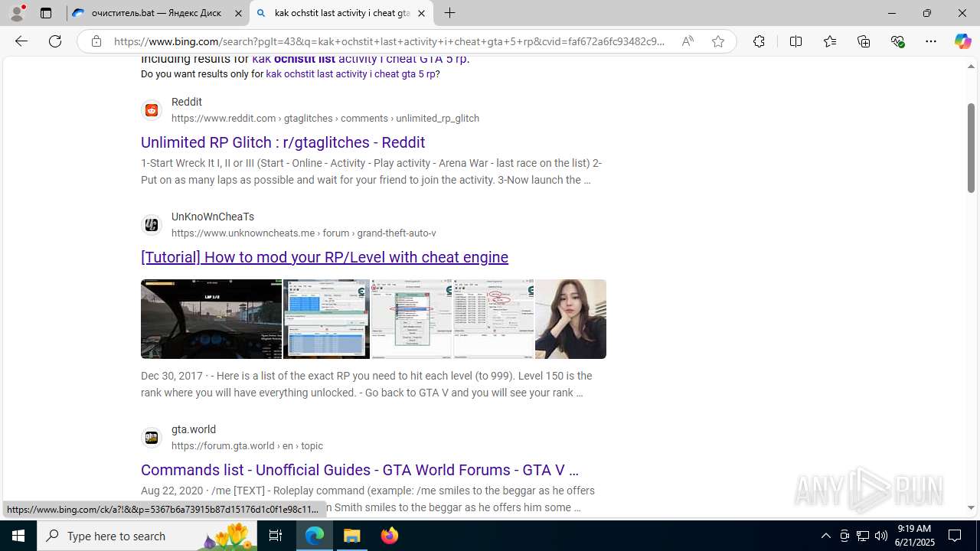980x551 pixels.
Task: Click the taskbar search box
Action: 148,536
